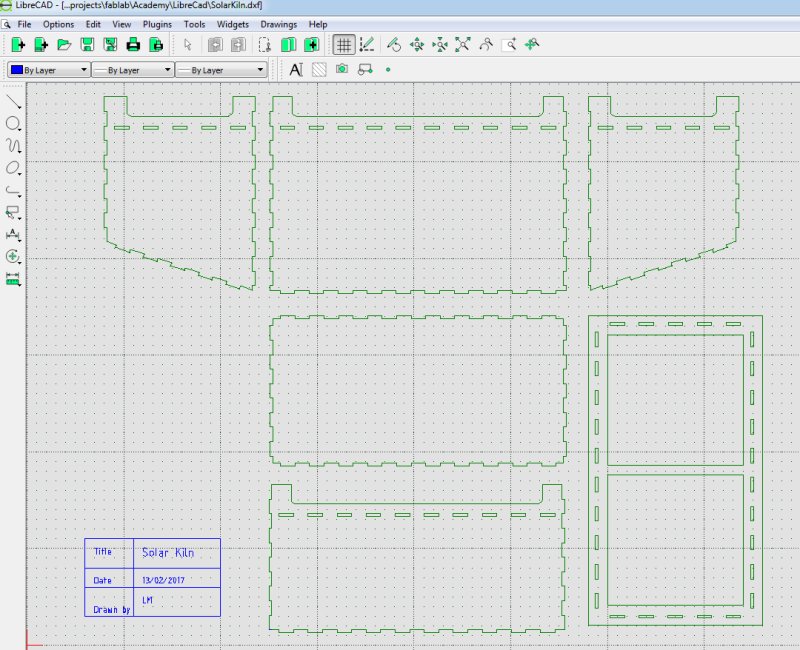Open the Drawings menu
800x650 pixels.
[279, 24]
